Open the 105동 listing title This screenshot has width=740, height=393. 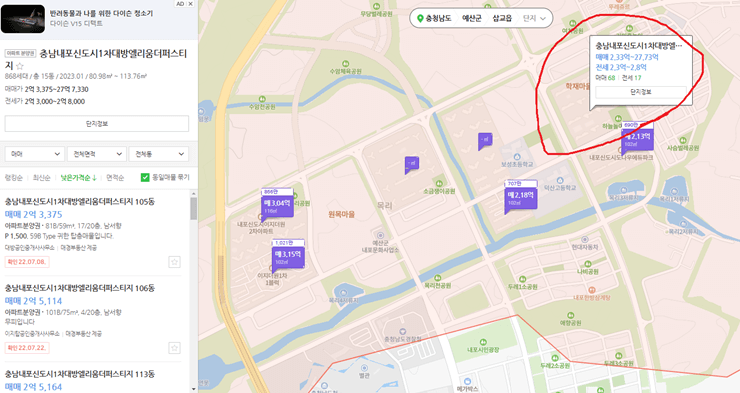[80, 201]
